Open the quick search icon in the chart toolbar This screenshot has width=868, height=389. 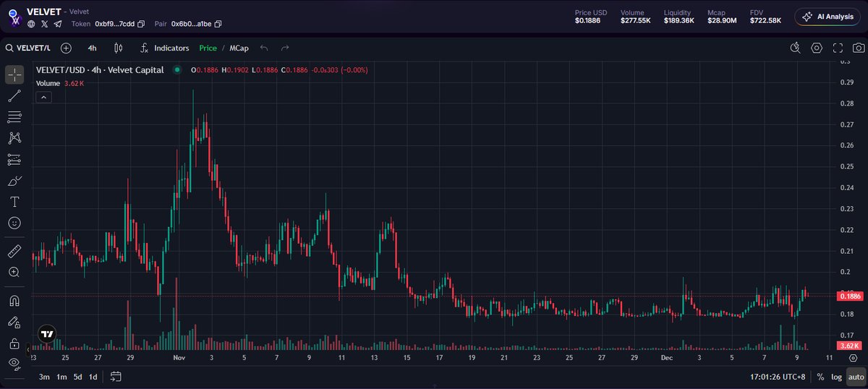tap(796, 48)
